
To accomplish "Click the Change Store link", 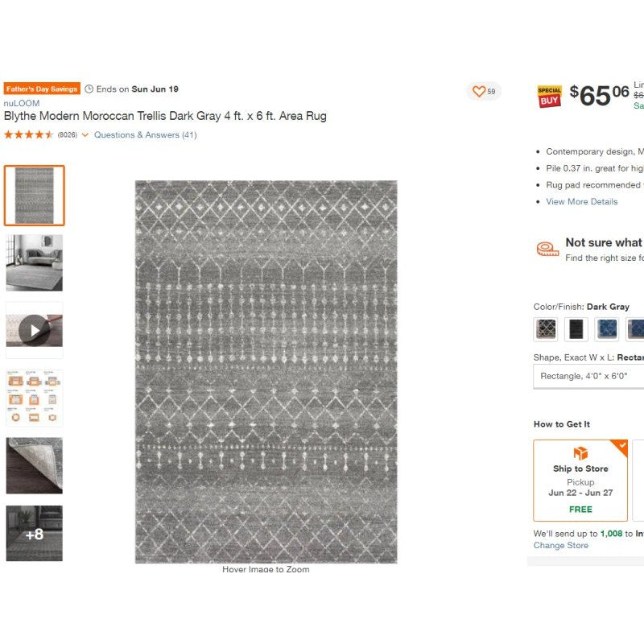I will pos(560,545).
